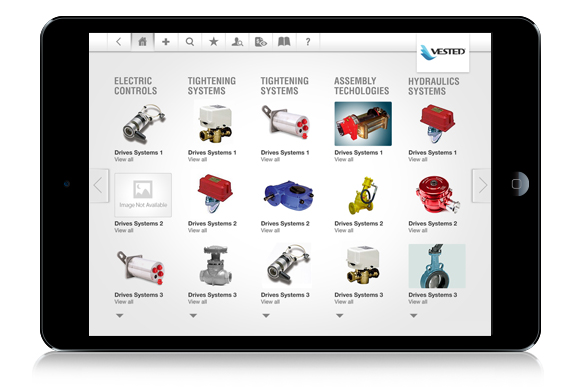View all under Electric Controls Drives Systems 2
Image resolution: width=580 pixels, height=387 pixels.
[124, 230]
